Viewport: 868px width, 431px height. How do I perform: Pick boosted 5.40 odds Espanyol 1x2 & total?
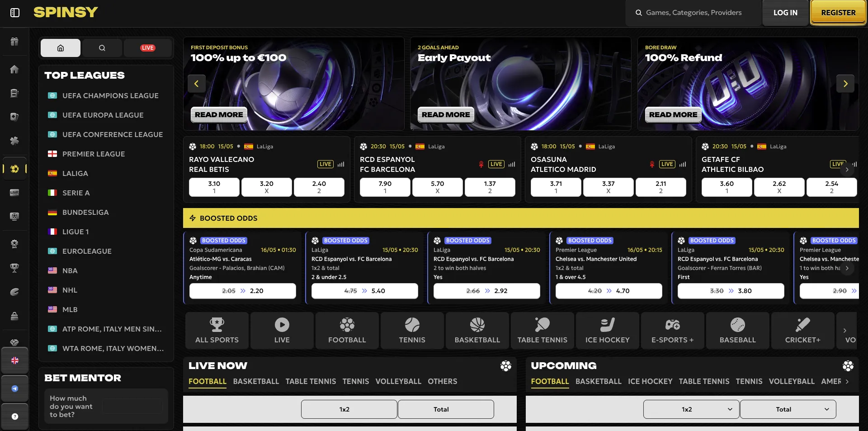tap(364, 291)
